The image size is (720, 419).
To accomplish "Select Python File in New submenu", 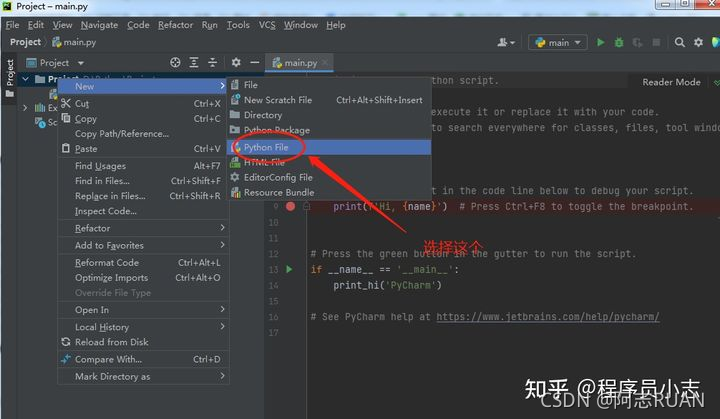I will (x=329, y=147).
